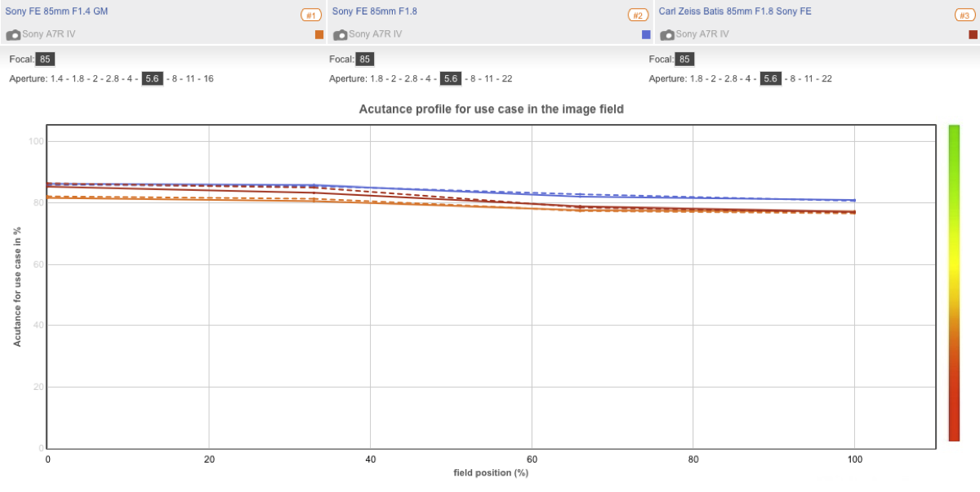Select aperture 16 for the Sony F1.4 GM
This screenshot has height=492, width=980.
208,79
